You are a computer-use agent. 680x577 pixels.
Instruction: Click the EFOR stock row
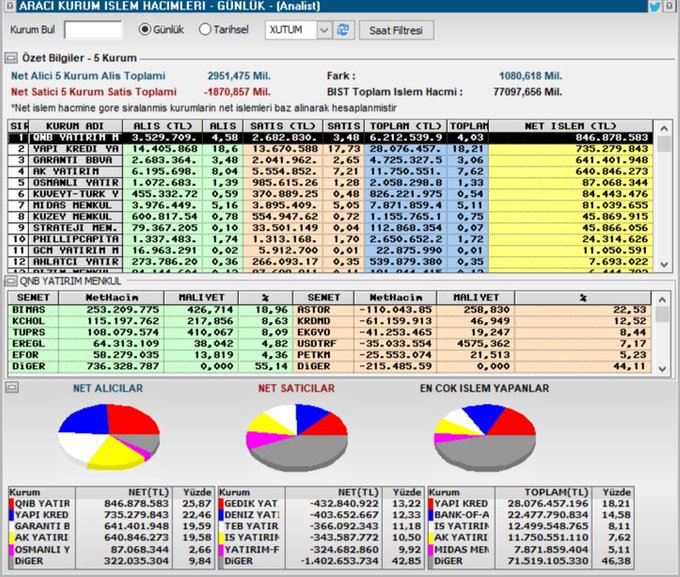[x=150, y=355]
